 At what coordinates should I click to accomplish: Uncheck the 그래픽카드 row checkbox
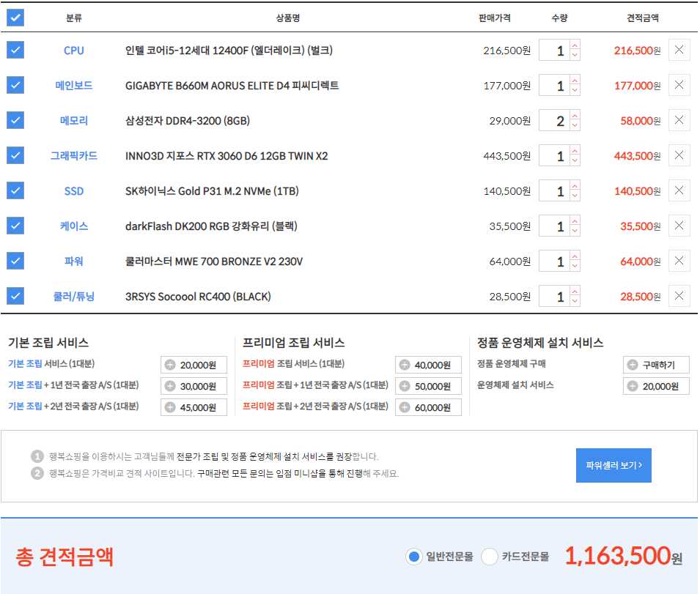click(x=15, y=155)
